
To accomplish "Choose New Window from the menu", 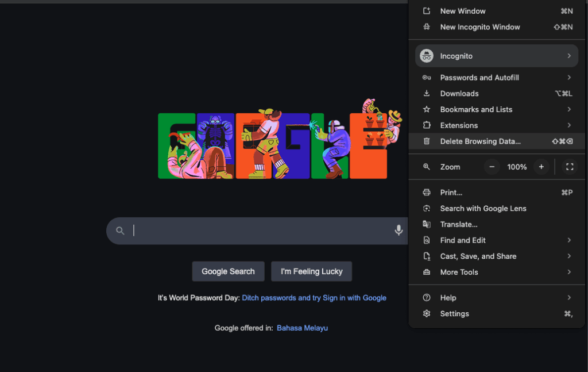I will 497,11.
